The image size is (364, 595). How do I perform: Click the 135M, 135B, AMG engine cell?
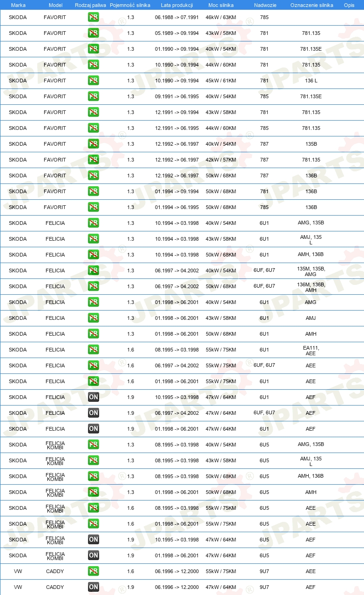(311, 271)
